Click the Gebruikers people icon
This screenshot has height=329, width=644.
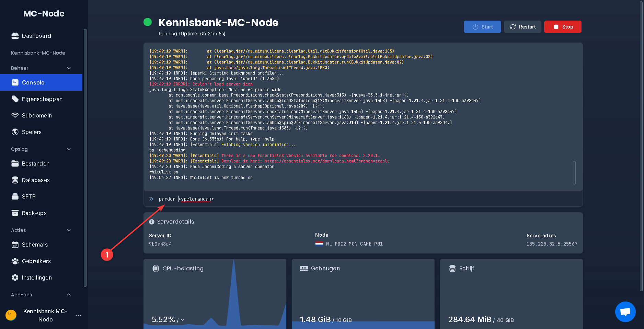pos(15,261)
